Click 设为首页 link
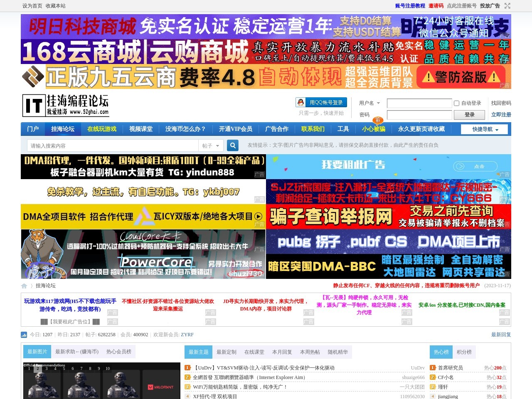 [x=32, y=6]
